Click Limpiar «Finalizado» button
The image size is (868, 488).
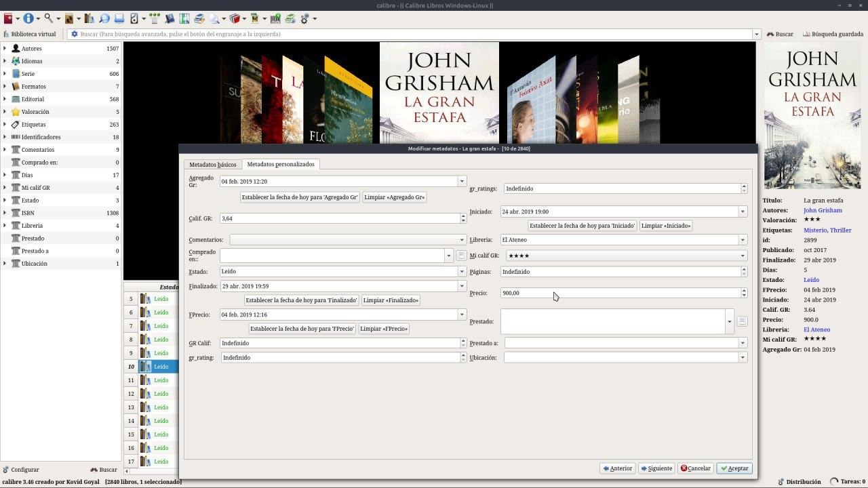391,300
